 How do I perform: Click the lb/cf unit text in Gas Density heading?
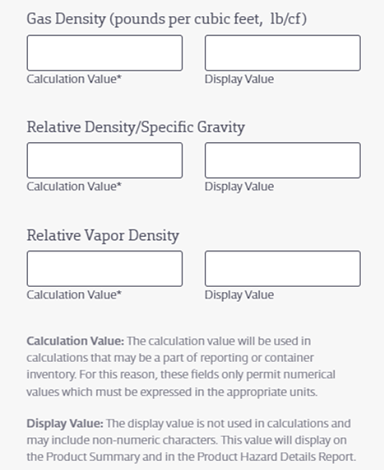coord(288,19)
